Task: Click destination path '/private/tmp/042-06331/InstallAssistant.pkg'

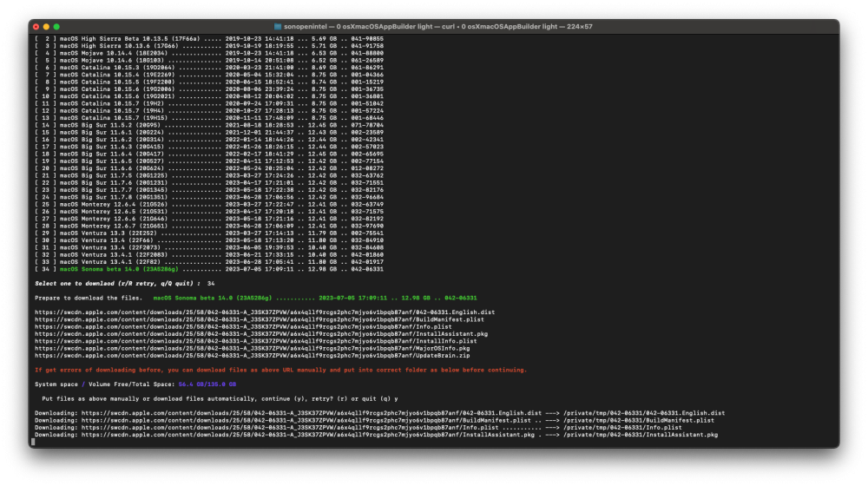Action: (641, 435)
